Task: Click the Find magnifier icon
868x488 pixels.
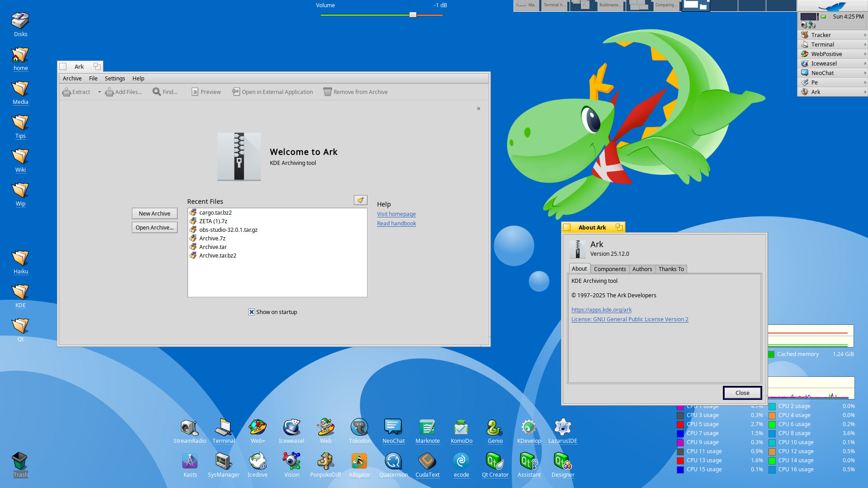Action: tap(157, 92)
